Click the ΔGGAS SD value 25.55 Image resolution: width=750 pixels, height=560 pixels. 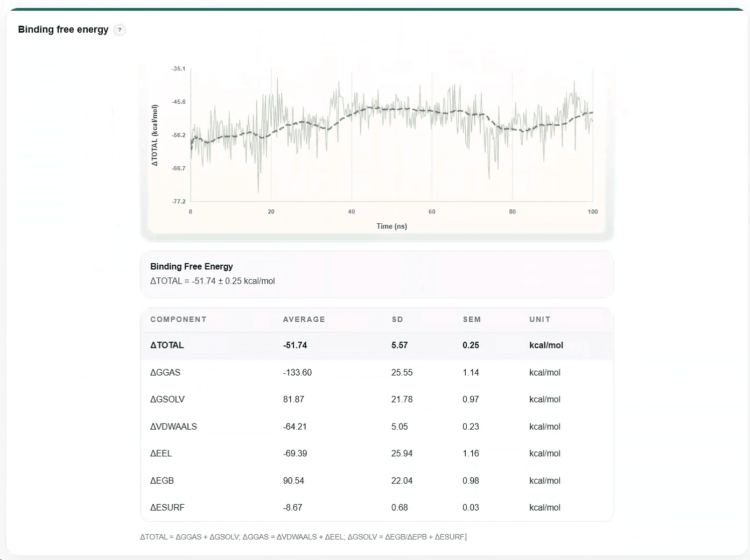pos(402,372)
